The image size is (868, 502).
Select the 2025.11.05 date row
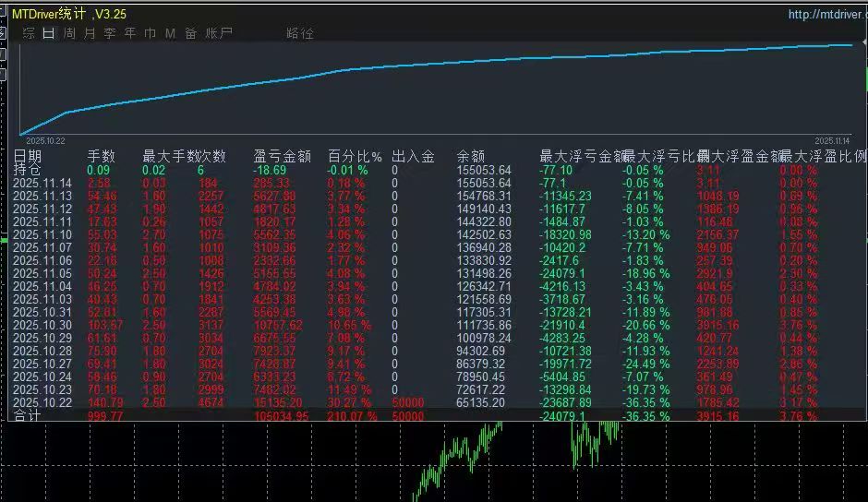click(x=42, y=273)
